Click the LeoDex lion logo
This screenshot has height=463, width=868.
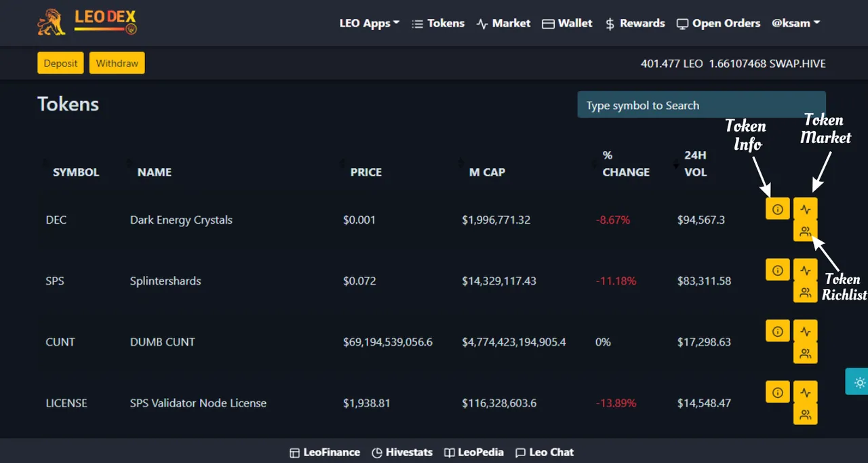pyautogui.click(x=87, y=22)
